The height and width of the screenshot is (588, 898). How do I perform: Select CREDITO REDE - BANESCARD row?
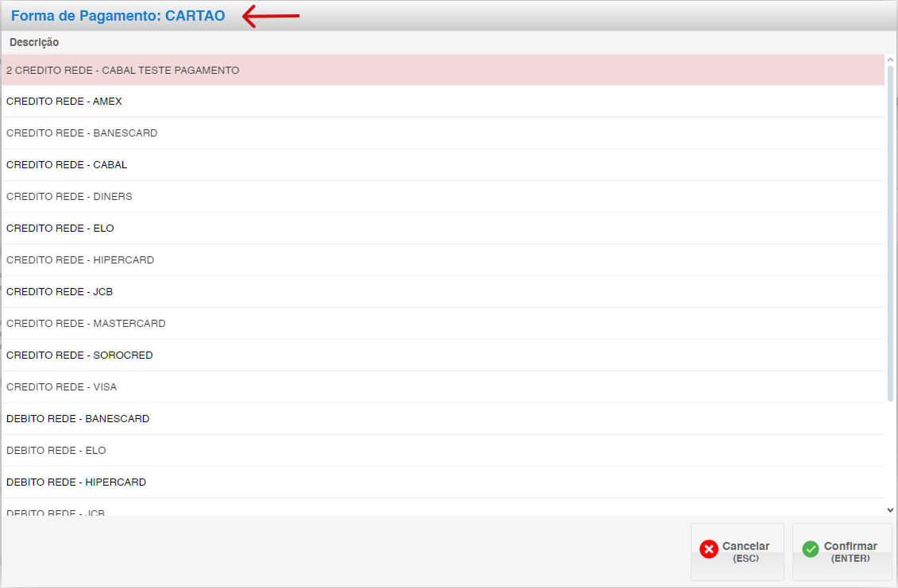(82, 133)
